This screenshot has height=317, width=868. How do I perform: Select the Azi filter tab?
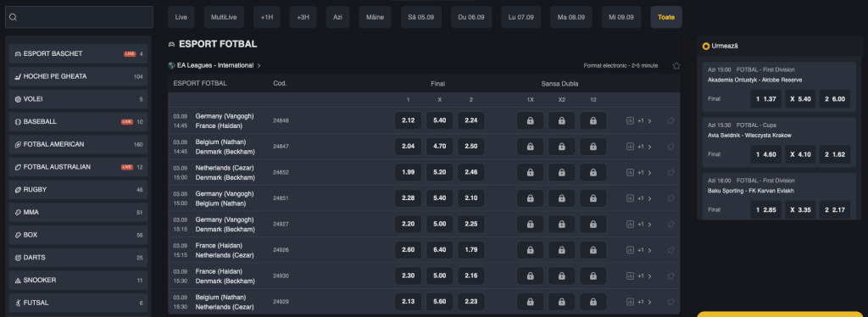click(x=337, y=17)
